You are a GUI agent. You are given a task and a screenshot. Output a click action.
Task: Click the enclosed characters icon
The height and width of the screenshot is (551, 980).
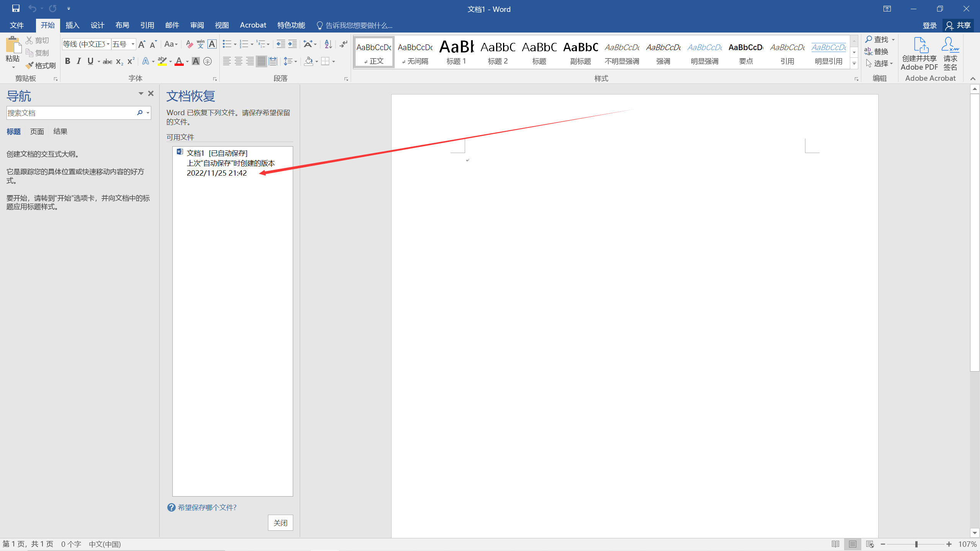tap(207, 61)
